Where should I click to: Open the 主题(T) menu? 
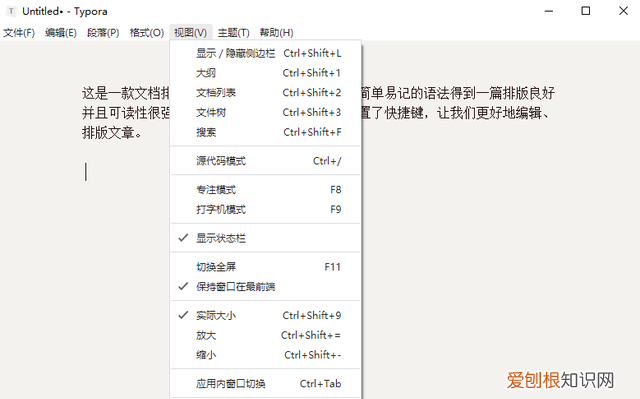(233, 33)
